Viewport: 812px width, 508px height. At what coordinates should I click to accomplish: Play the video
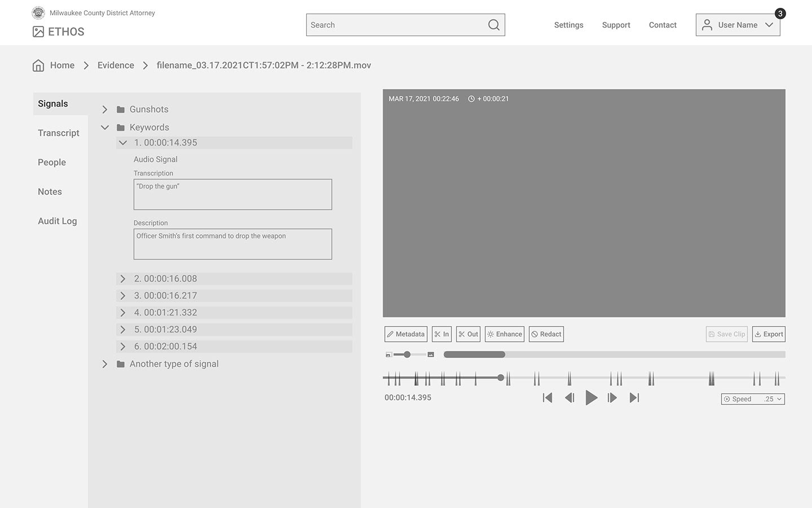coord(591,398)
